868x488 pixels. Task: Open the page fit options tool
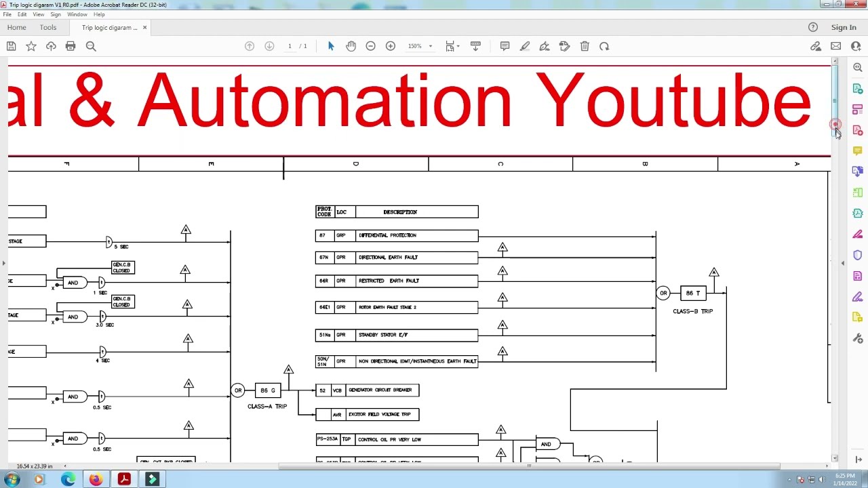pyautogui.click(x=452, y=46)
